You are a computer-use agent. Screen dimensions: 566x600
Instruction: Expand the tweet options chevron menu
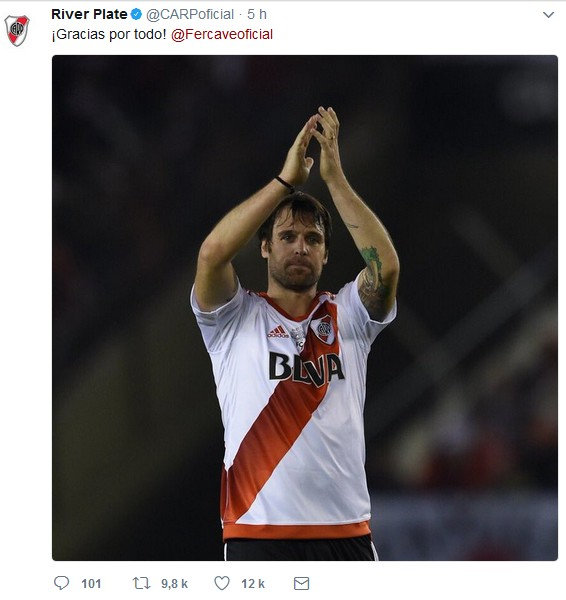coord(548,15)
